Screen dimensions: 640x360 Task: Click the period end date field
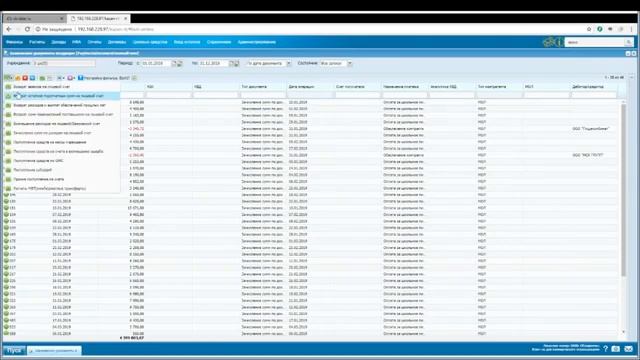click(214, 63)
